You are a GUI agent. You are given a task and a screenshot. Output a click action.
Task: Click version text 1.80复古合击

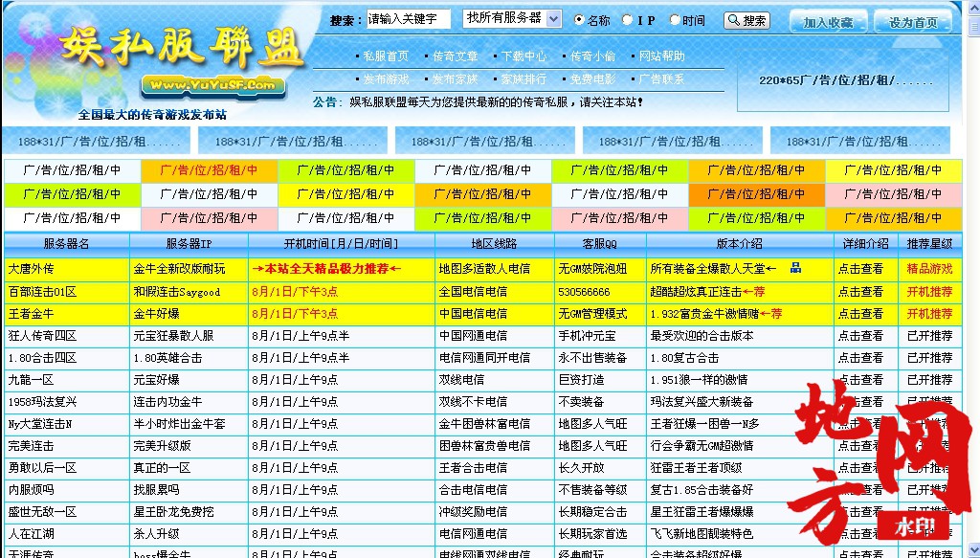[x=685, y=358]
